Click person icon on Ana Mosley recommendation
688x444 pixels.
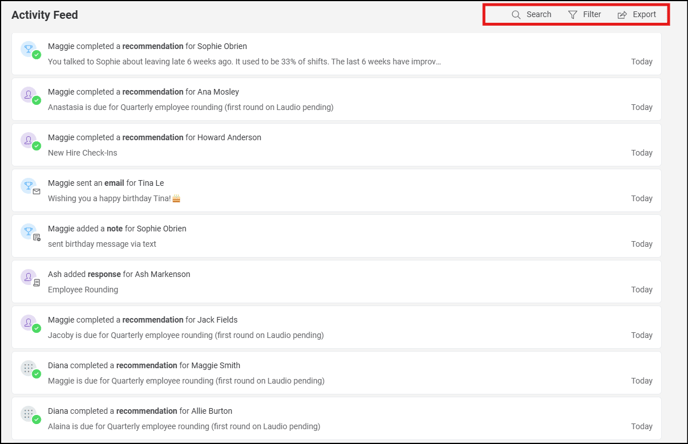point(29,95)
